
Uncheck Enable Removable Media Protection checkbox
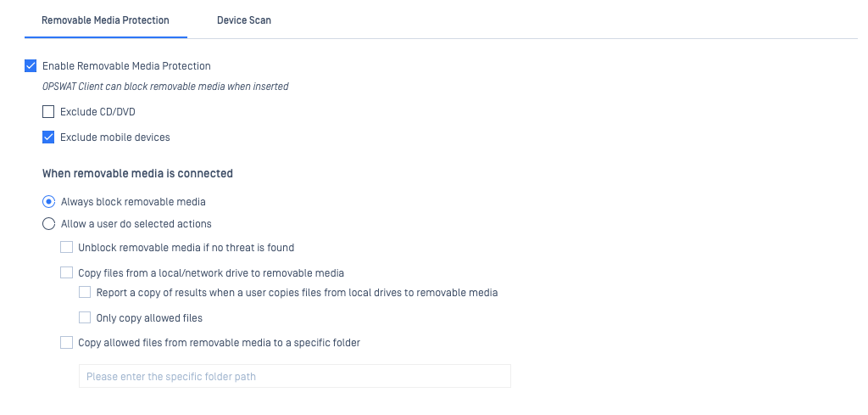click(x=31, y=66)
